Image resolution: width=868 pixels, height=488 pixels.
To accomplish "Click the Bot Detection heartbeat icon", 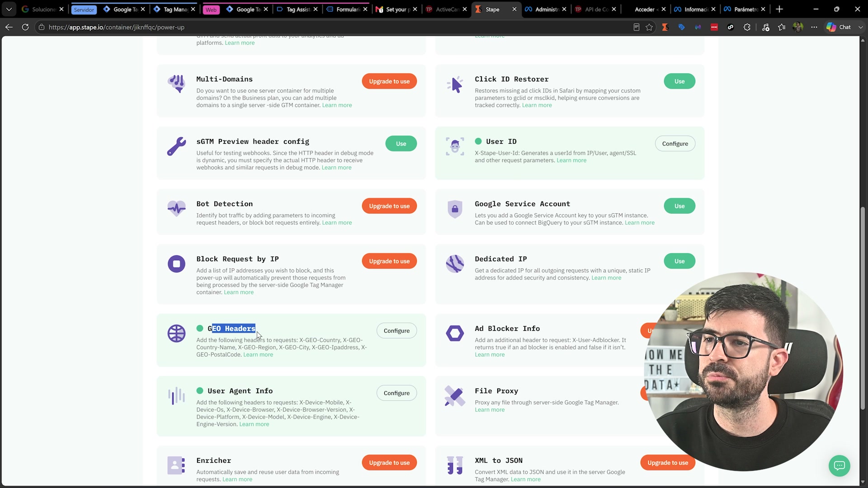I will coord(176,208).
